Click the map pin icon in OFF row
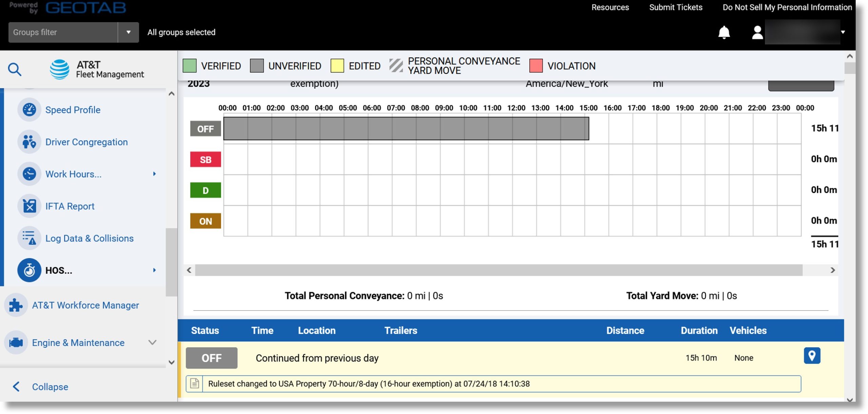 pyautogui.click(x=812, y=356)
